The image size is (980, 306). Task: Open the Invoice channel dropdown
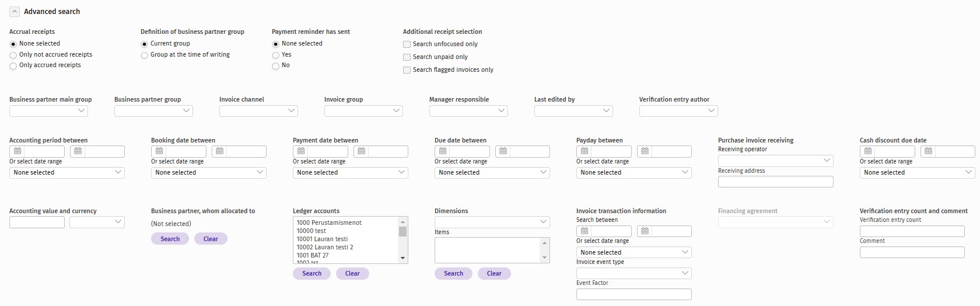(x=258, y=111)
